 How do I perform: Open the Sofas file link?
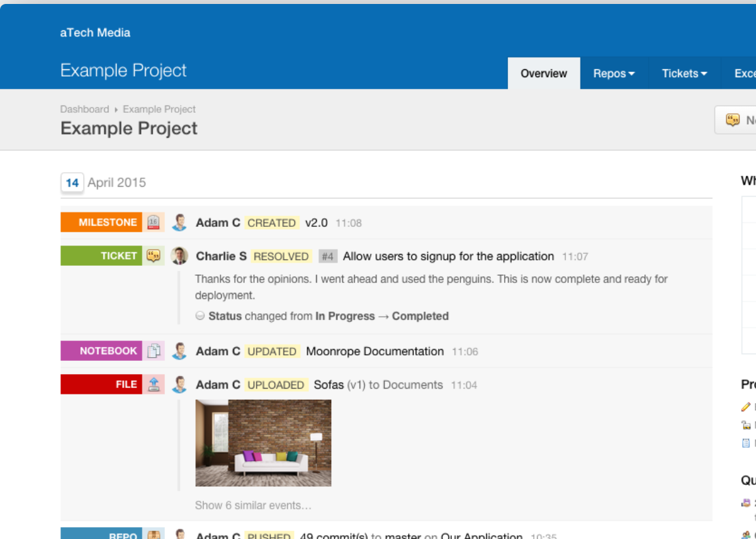(329, 385)
